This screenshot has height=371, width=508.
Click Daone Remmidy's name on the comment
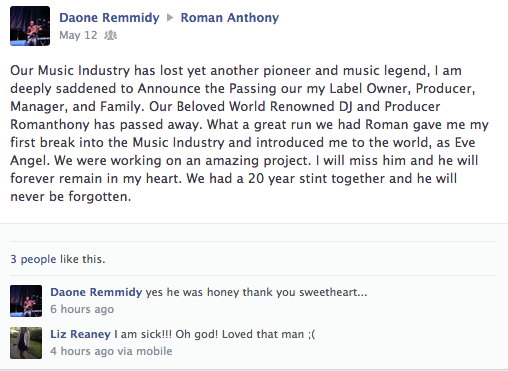pyautogui.click(x=96, y=292)
